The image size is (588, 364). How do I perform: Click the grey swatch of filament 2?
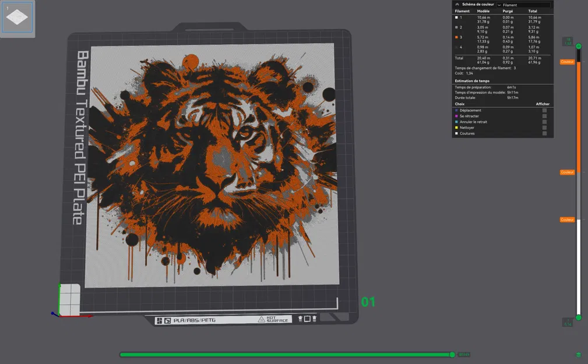click(x=456, y=27)
